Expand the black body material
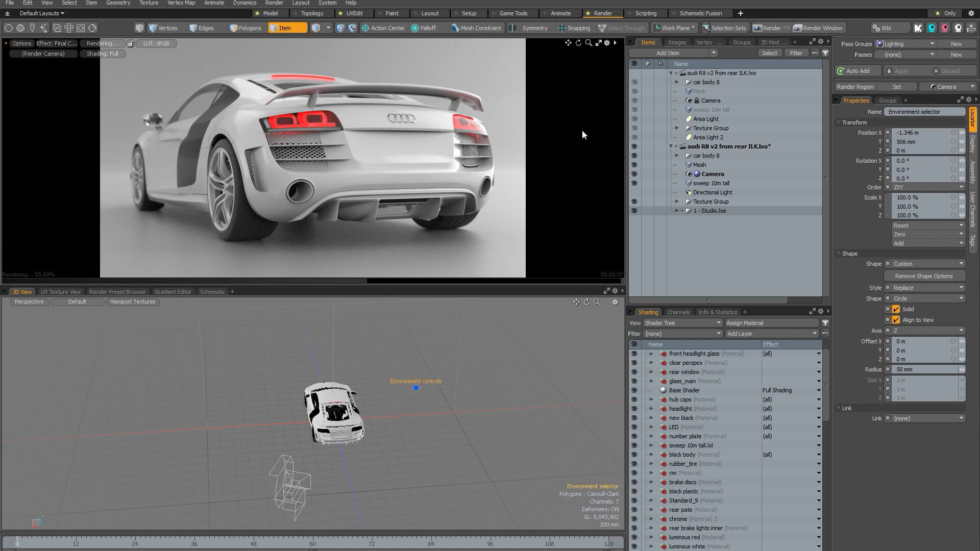Screen dimensions: 980x551 tap(651, 455)
